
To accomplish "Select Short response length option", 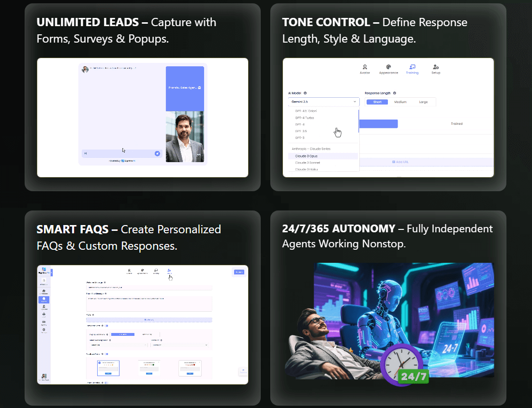I will (377, 102).
